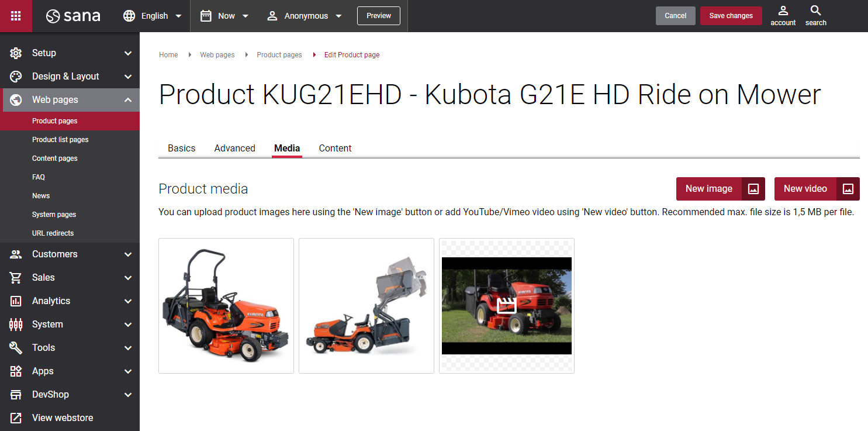
Task: Expand the Sales chevron
Action: click(x=128, y=278)
